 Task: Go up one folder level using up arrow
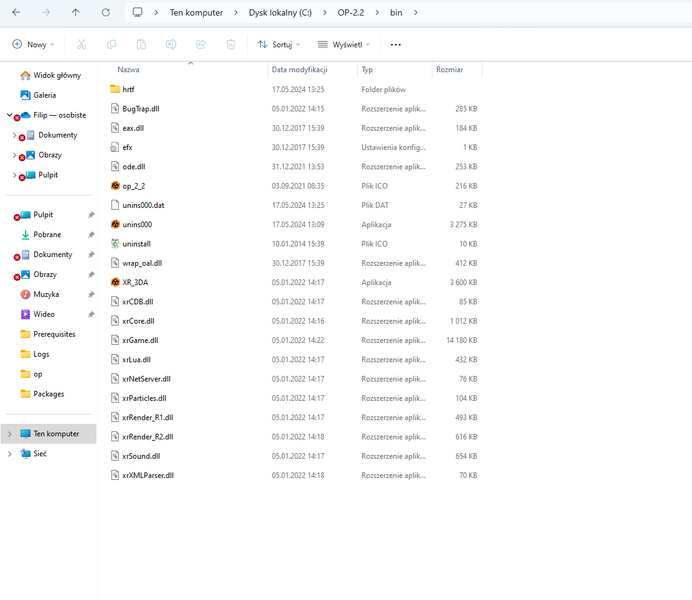[76, 12]
